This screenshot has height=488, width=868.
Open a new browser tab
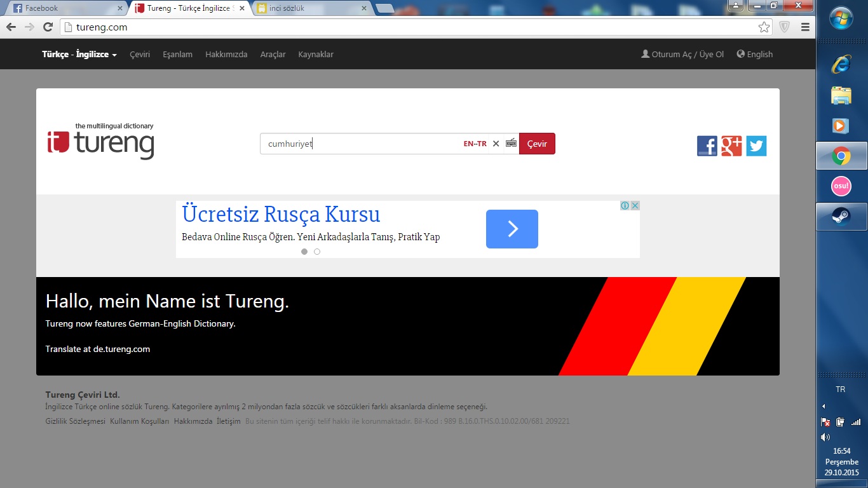[x=384, y=8]
